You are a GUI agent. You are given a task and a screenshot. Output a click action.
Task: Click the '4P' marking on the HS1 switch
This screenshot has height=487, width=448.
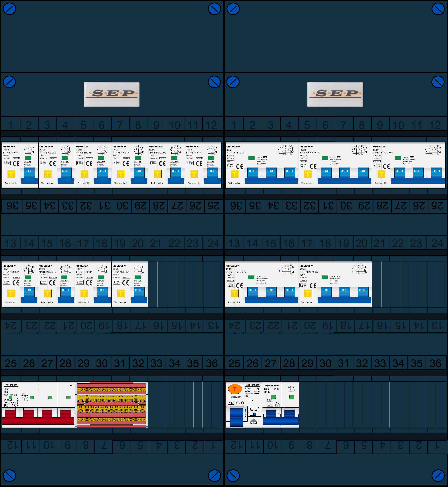72,385
